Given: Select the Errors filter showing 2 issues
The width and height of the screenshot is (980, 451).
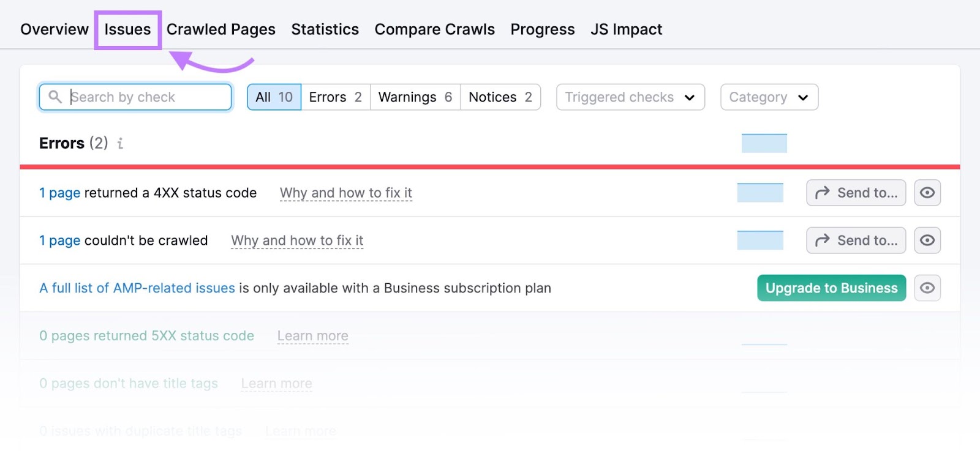Looking at the screenshot, I should (x=334, y=97).
